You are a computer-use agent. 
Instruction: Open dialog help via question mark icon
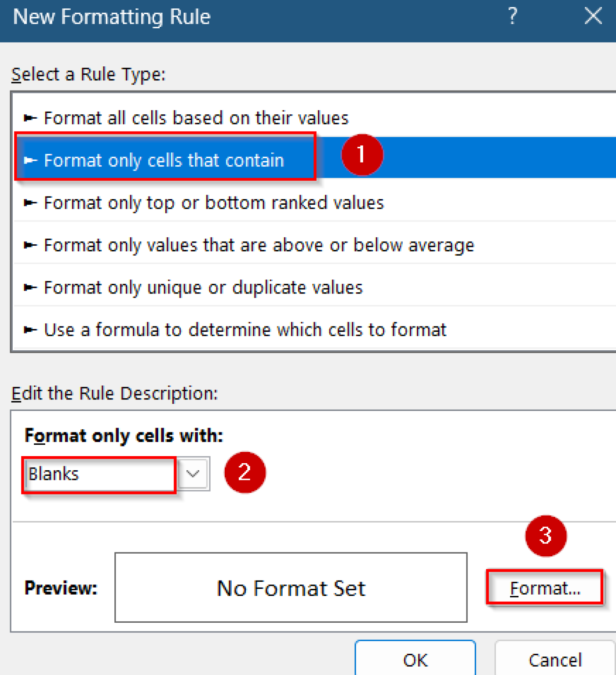tap(512, 17)
